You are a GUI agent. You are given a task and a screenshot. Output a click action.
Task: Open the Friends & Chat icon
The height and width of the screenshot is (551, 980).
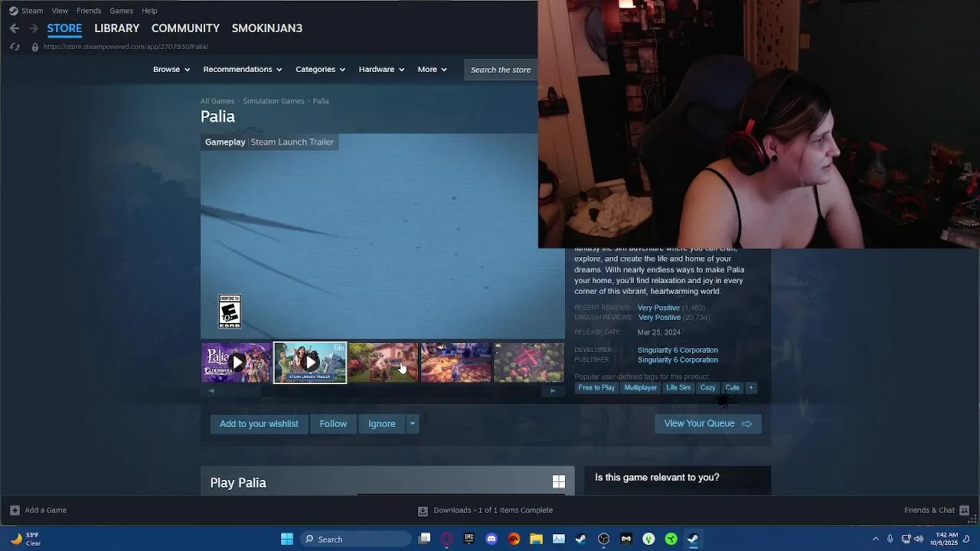pos(965,510)
